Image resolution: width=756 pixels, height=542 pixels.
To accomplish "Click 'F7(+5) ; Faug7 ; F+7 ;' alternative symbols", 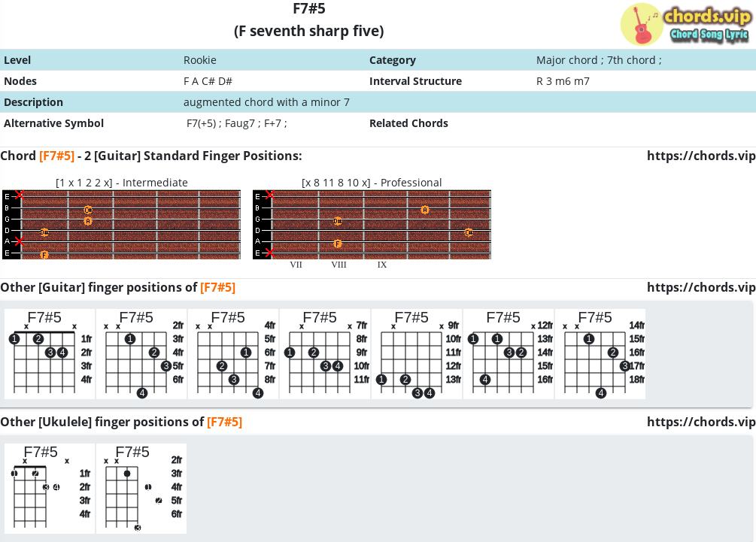I will (x=237, y=123).
